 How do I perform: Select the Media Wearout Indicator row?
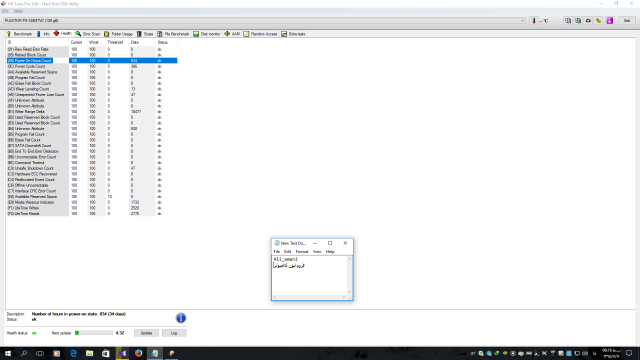92,202
